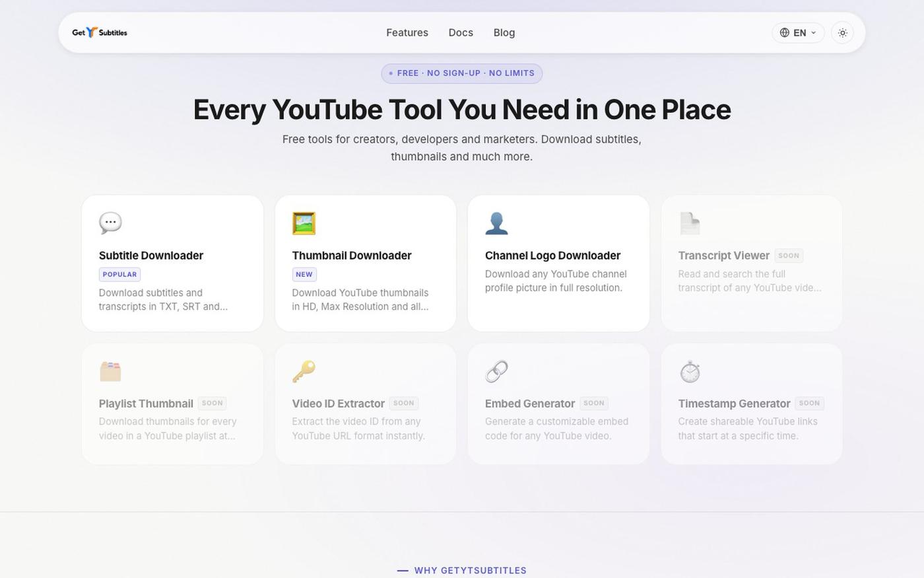Click Channel Logo Downloader description text

[x=556, y=281]
